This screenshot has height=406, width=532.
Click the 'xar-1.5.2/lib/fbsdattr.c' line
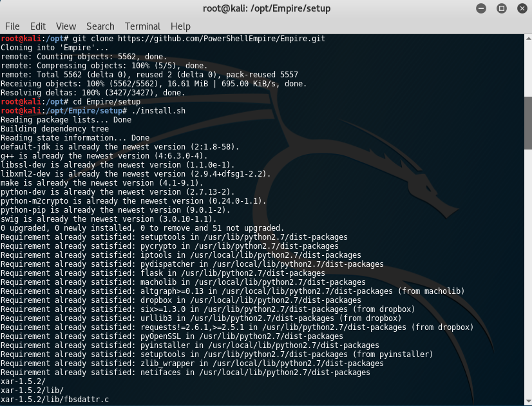coord(55,400)
